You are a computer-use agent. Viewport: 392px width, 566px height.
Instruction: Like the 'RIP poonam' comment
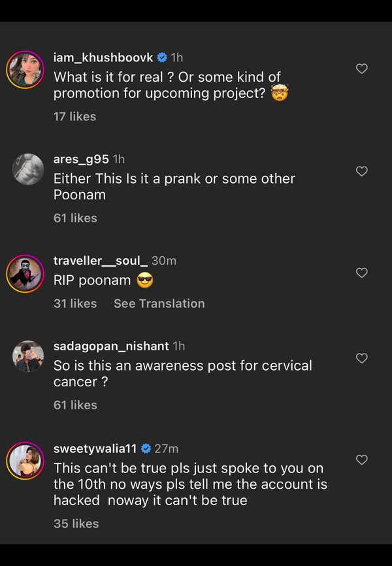point(361,273)
